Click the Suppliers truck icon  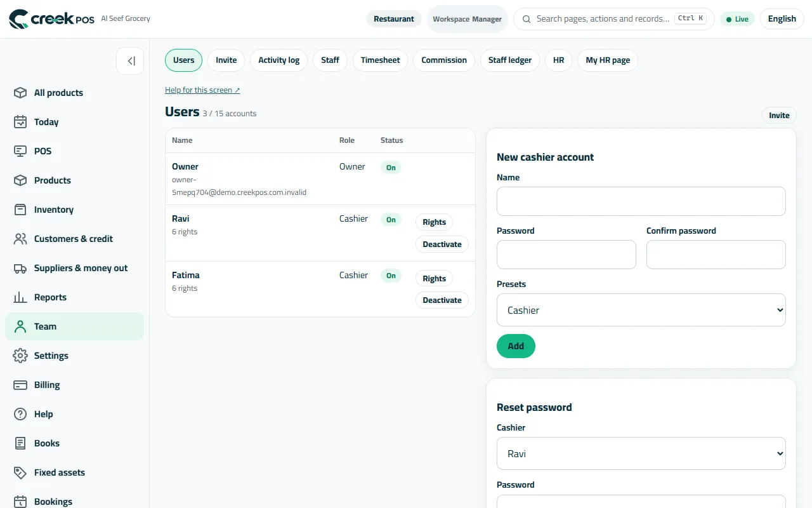coord(20,268)
